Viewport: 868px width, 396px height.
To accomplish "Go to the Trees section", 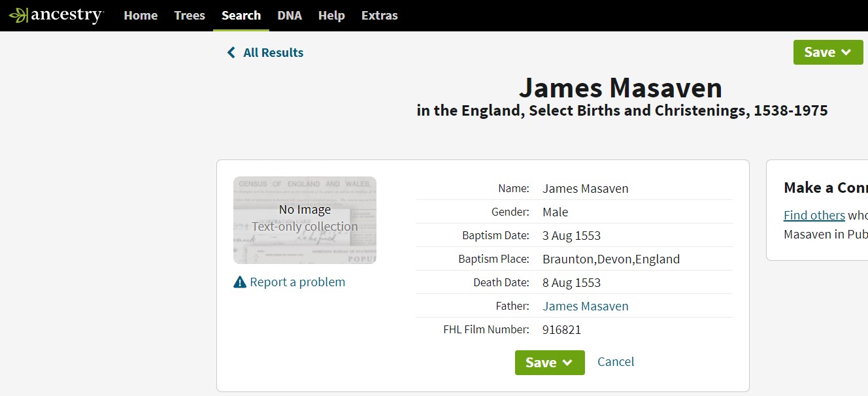I will 190,15.
